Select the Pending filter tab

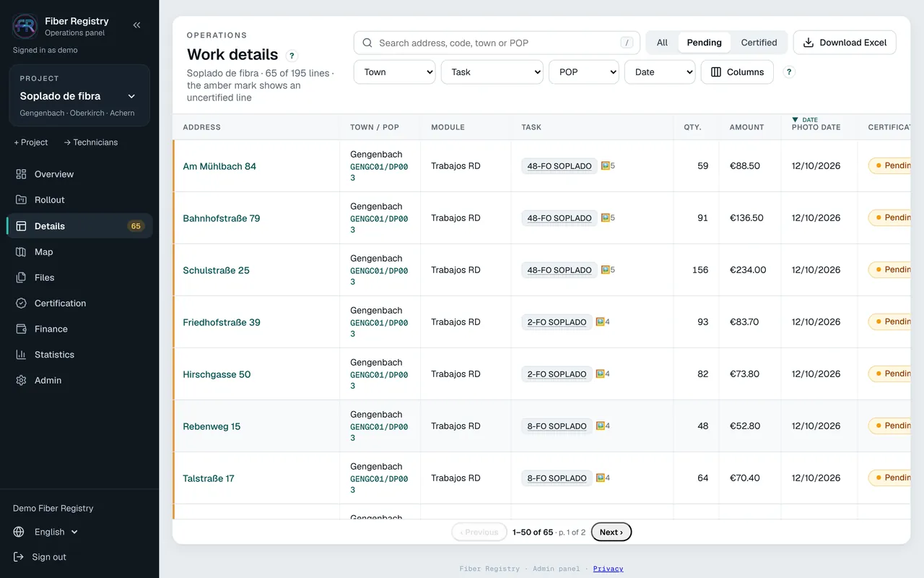[705, 43]
